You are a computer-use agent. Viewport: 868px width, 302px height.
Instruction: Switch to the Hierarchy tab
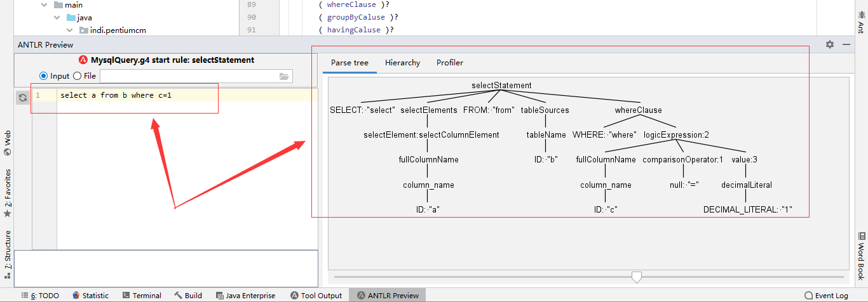(402, 63)
